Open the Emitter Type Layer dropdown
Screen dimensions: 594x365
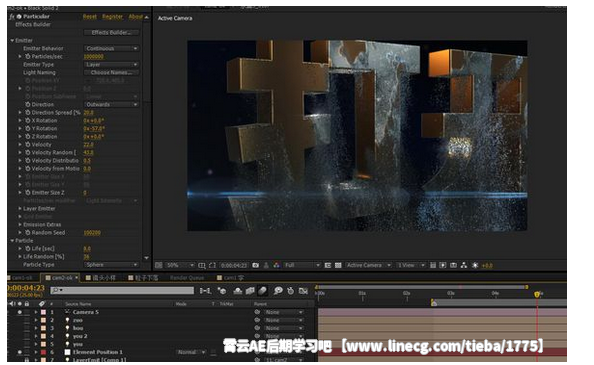pos(111,65)
